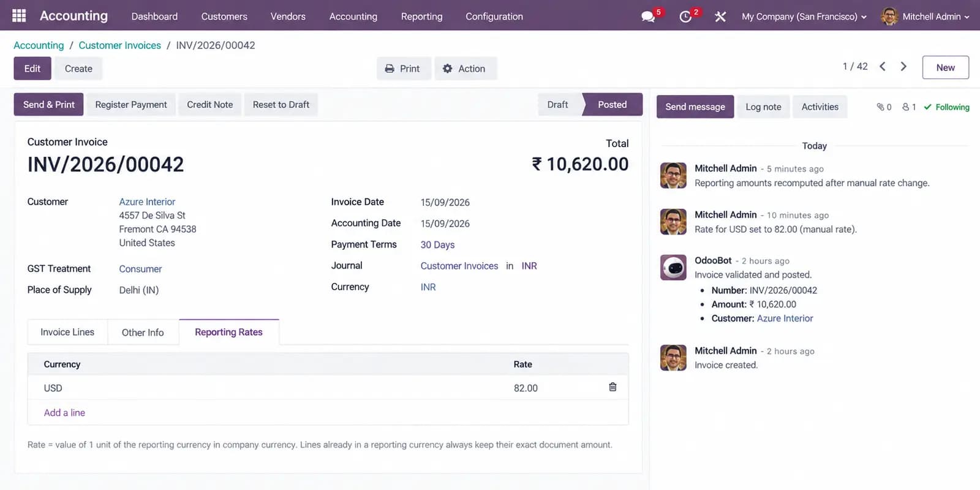Click the Send message button
This screenshot has height=490, width=980.
(695, 107)
